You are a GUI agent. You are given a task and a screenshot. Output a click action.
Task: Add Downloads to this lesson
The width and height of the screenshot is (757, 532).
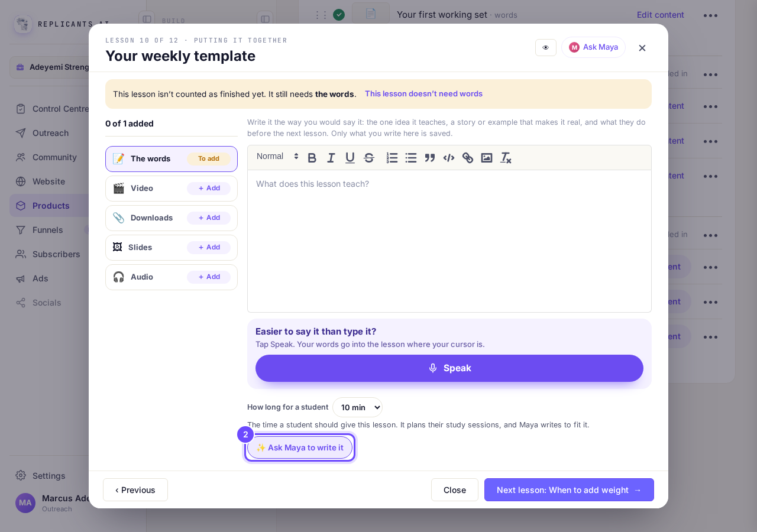pyautogui.click(x=209, y=218)
